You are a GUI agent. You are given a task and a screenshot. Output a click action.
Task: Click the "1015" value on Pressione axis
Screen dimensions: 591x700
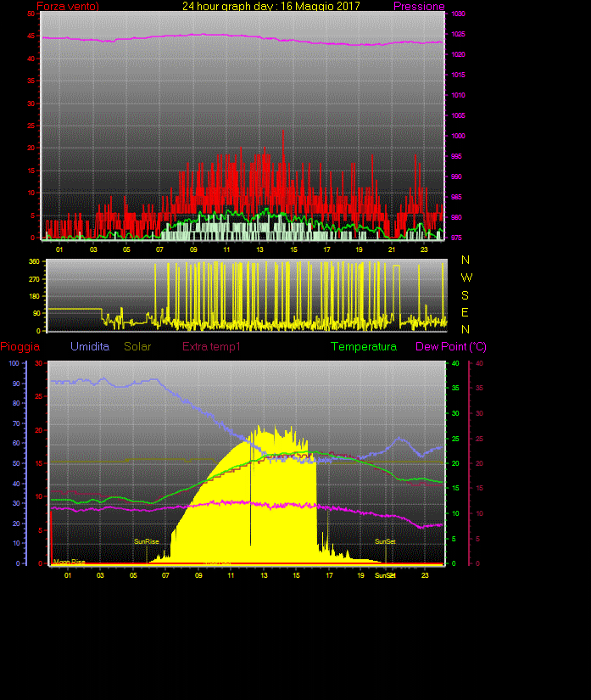(x=458, y=75)
